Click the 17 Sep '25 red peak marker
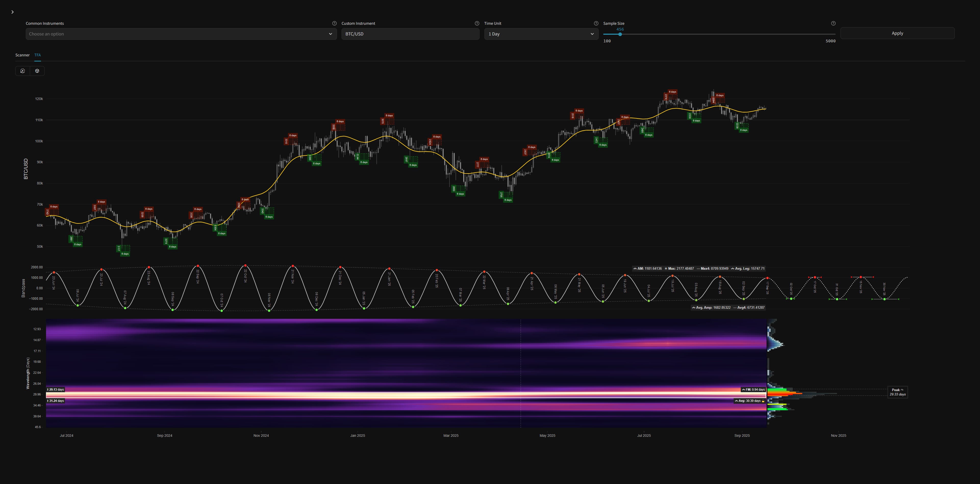The image size is (980, 484). click(x=767, y=278)
